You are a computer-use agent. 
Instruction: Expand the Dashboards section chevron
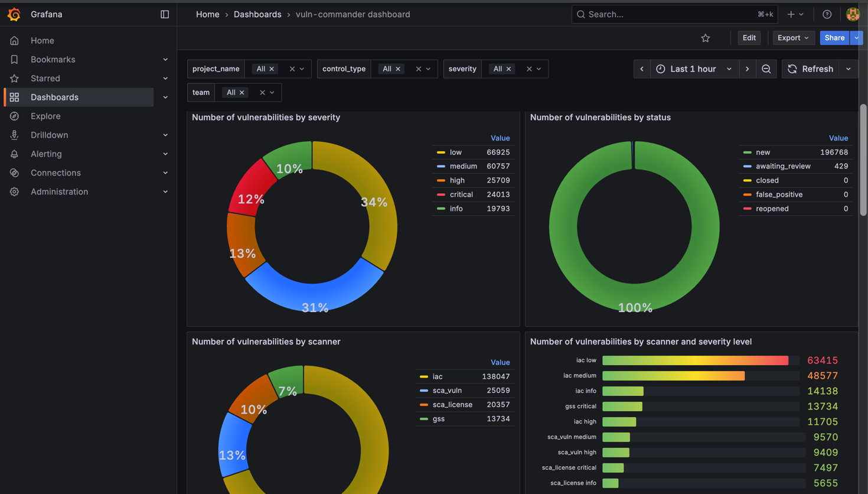pyautogui.click(x=165, y=97)
